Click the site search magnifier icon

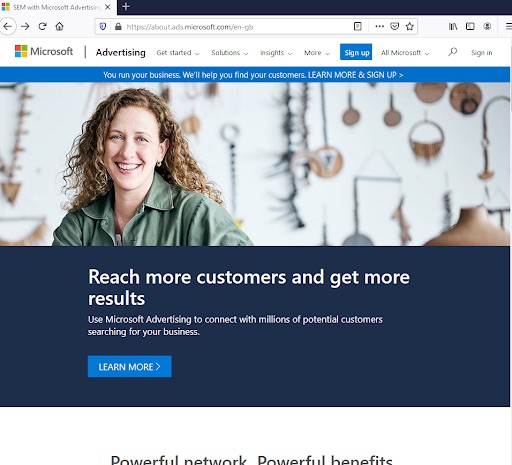(452, 52)
